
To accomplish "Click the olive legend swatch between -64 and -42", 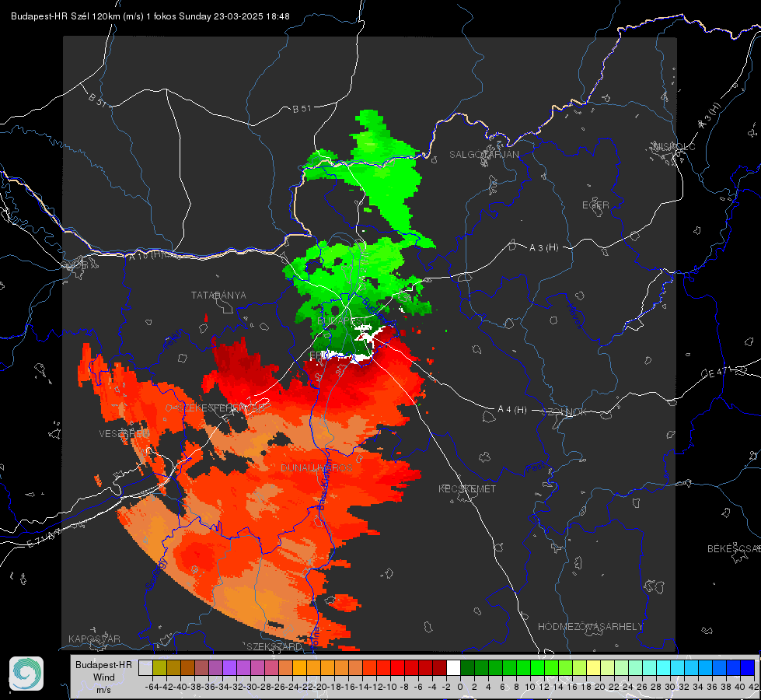I will point(159,667).
